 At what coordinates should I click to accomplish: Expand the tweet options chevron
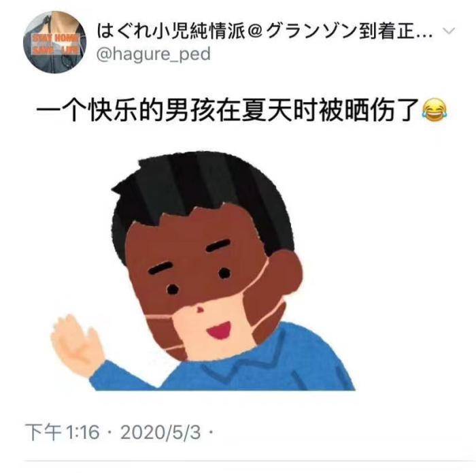point(448,31)
